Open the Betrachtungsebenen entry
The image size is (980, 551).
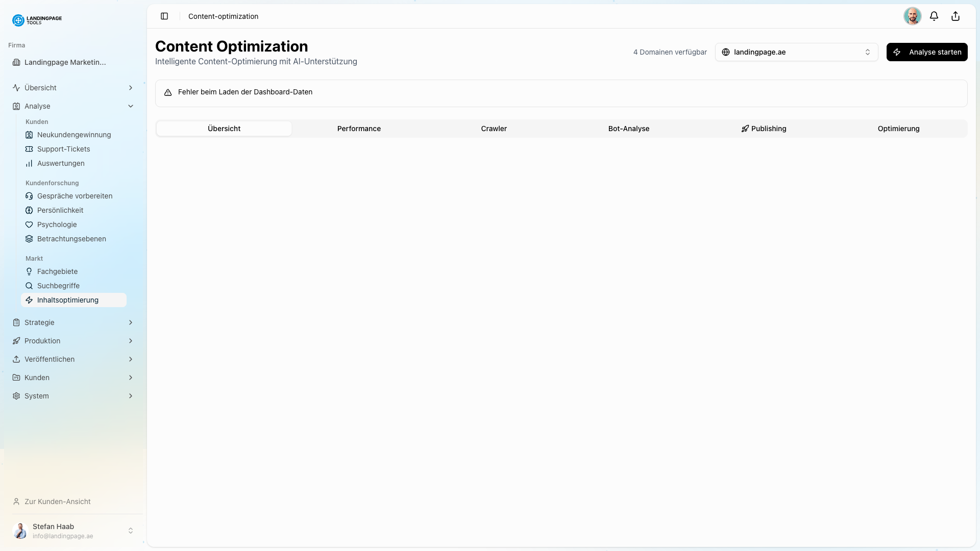coord(71,238)
